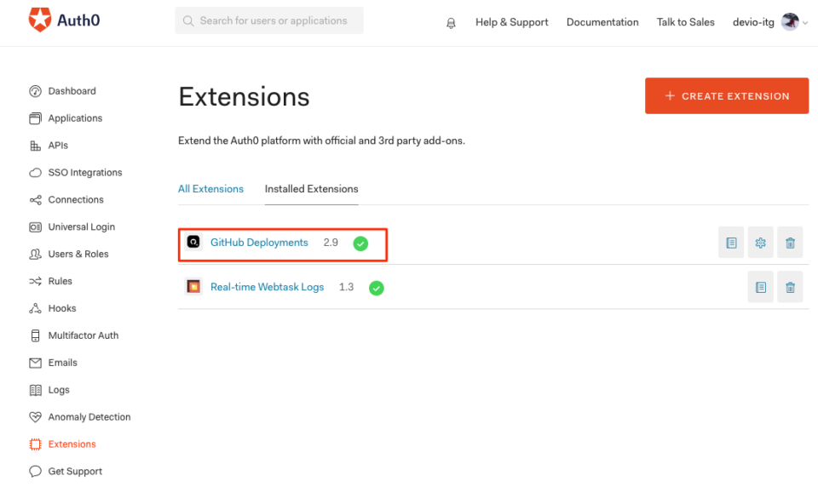Open the user avatar dropdown

click(x=789, y=22)
